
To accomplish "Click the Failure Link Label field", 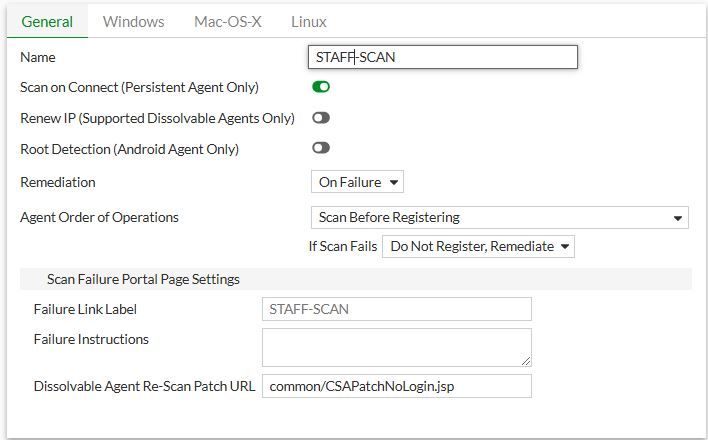I will 396,309.
